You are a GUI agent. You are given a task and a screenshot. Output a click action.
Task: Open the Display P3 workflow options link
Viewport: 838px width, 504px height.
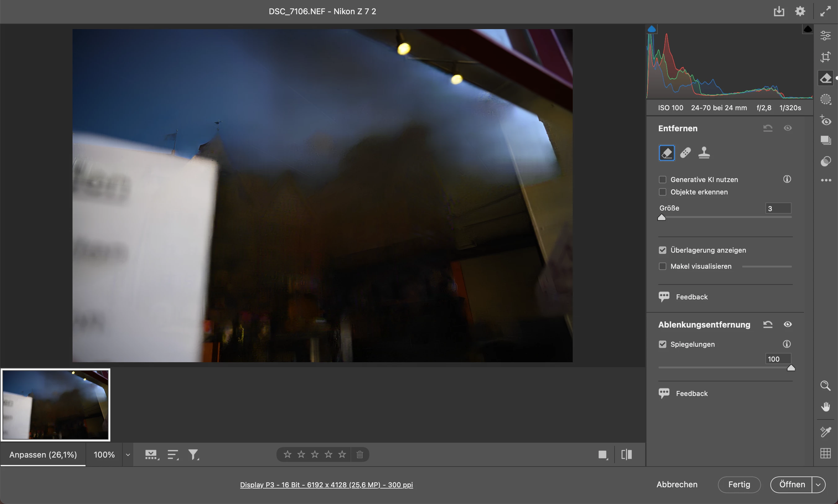326,484
